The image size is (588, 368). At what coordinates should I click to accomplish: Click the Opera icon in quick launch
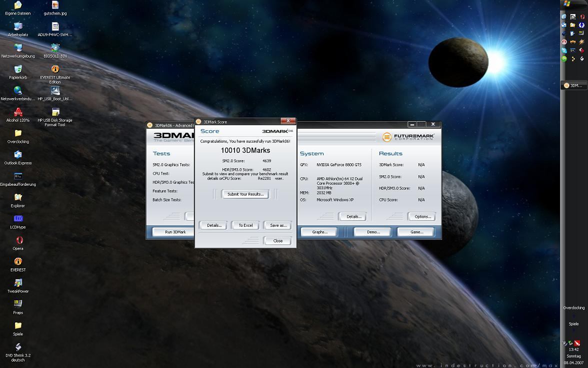(x=581, y=17)
